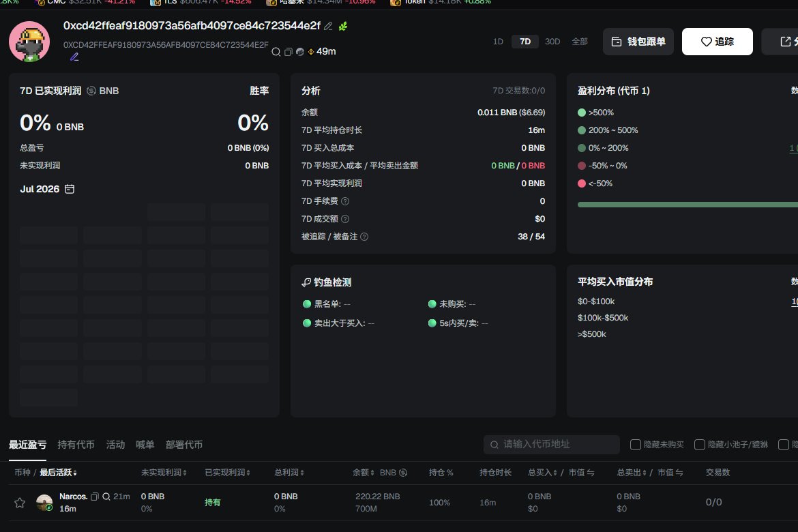Select the 1D time range

tap(498, 41)
